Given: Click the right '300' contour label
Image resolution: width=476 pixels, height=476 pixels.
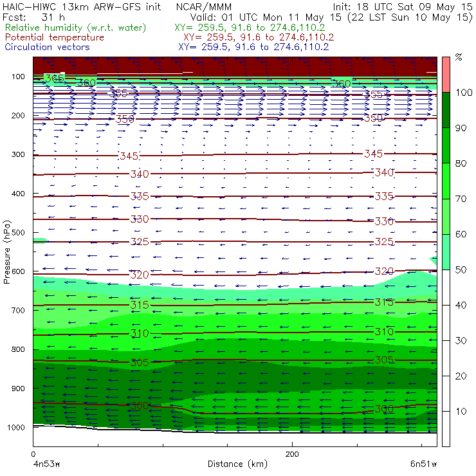Looking at the screenshot, I should [x=384, y=408].
